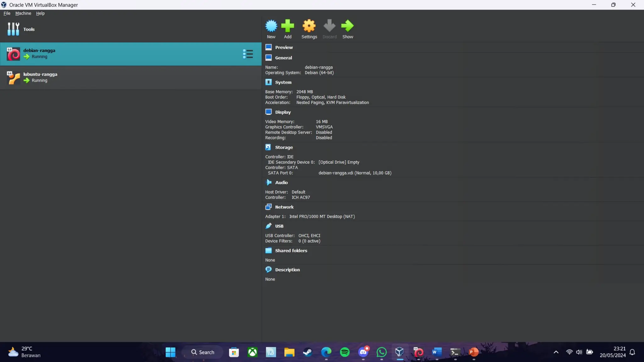644x362 pixels.
Task: Collapse the Display section header
Action: [283, 112]
